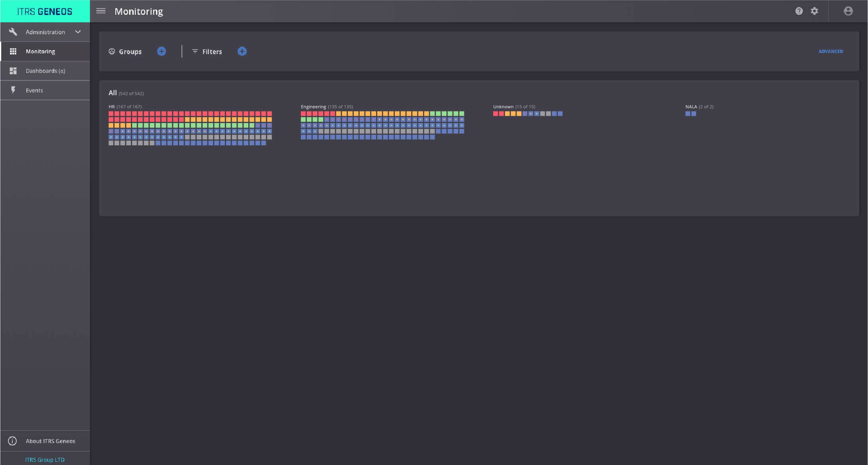
Task: Open the ADVANCED options
Action: (831, 51)
